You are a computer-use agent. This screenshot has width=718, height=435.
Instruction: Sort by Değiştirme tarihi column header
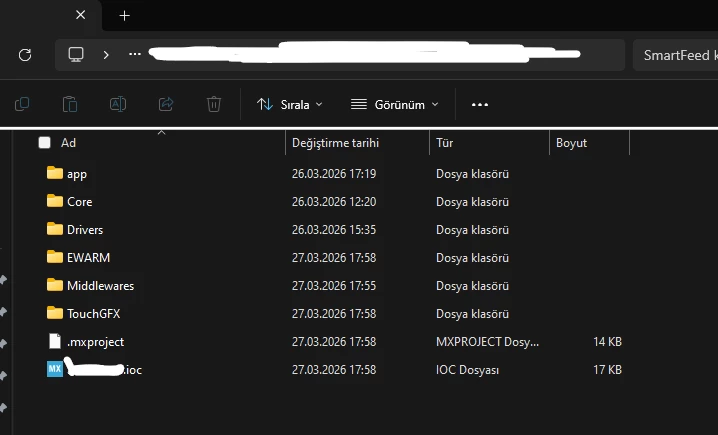(x=335, y=143)
